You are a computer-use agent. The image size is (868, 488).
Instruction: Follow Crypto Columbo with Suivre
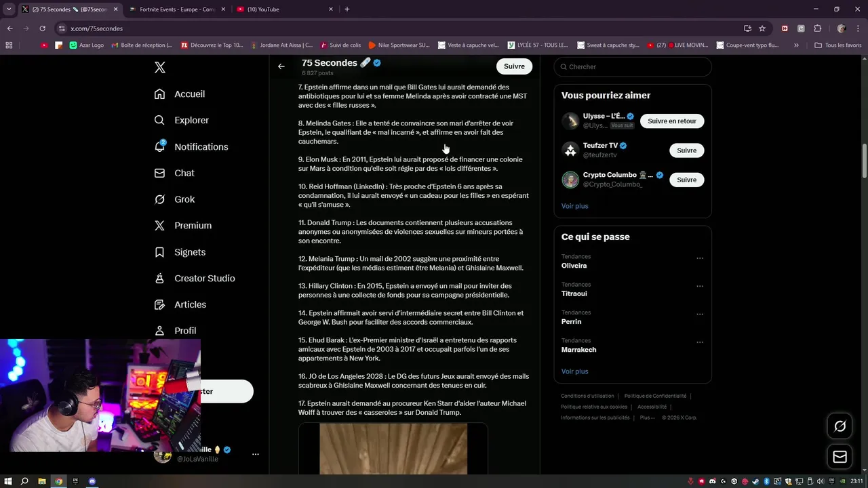(x=686, y=180)
